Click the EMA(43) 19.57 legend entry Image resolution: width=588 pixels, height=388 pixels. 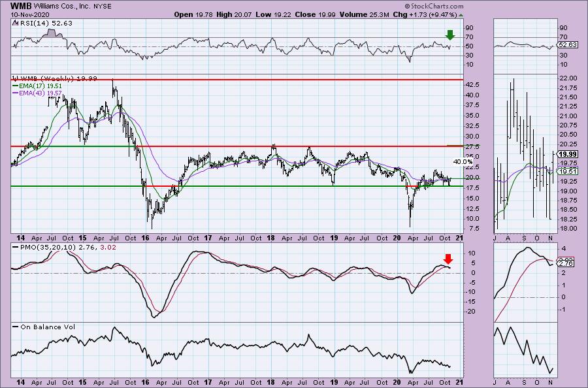click(x=40, y=93)
